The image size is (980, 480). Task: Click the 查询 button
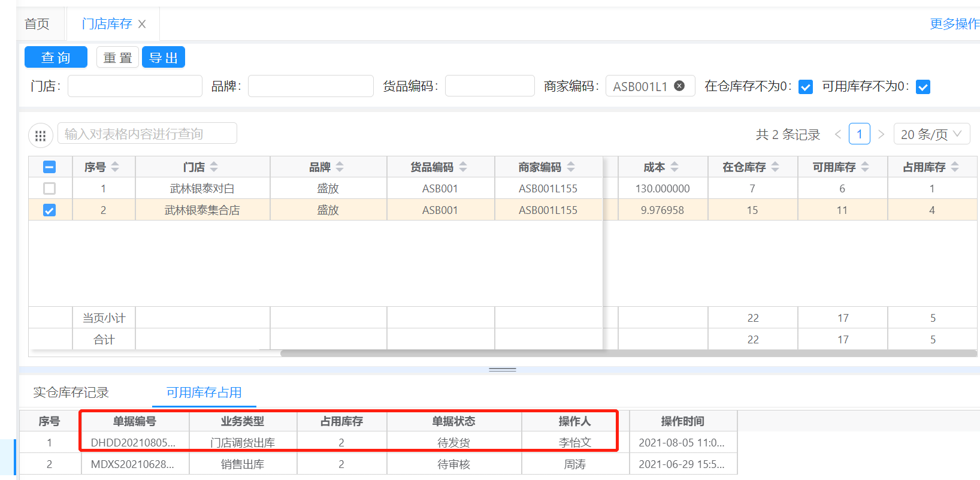(x=56, y=58)
